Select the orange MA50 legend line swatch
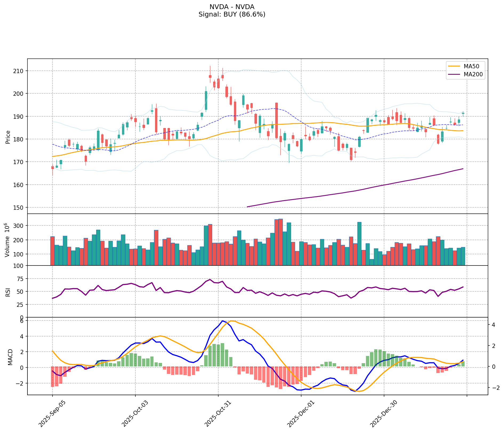The width and height of the screenshot is (504, 432). pos(454,66)
